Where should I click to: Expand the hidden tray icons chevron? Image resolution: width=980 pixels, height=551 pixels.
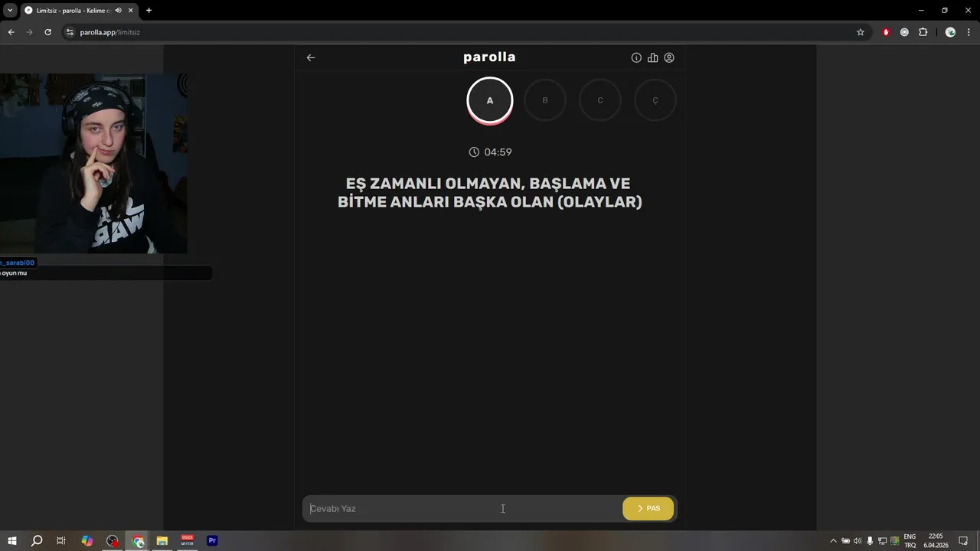833,541
